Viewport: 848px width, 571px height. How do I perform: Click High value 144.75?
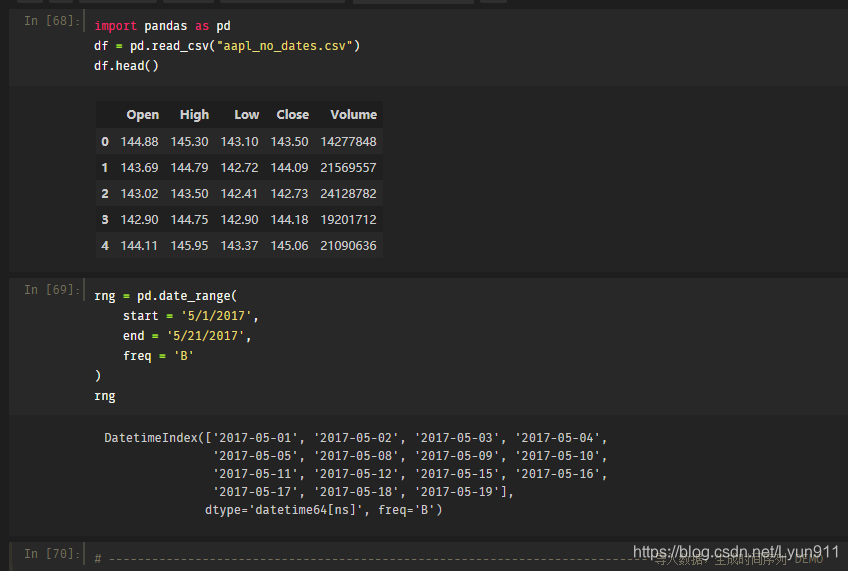click(x=189, y=220)
